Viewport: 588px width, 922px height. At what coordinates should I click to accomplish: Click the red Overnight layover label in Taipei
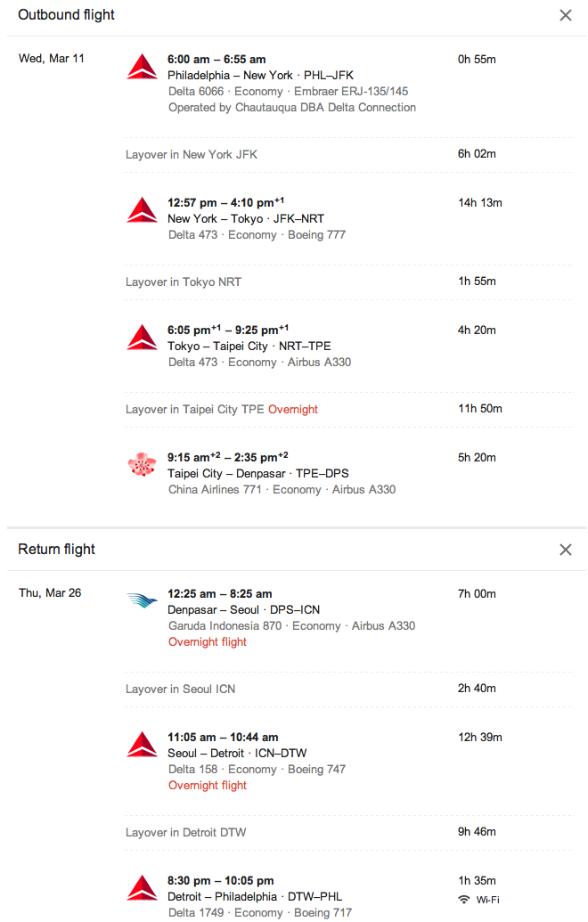pos(293,409)
